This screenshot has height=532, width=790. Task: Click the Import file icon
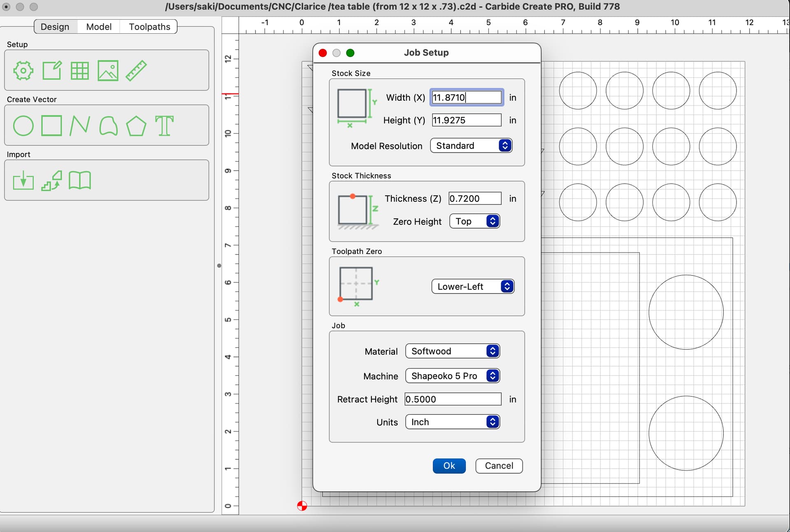(23, 180)
